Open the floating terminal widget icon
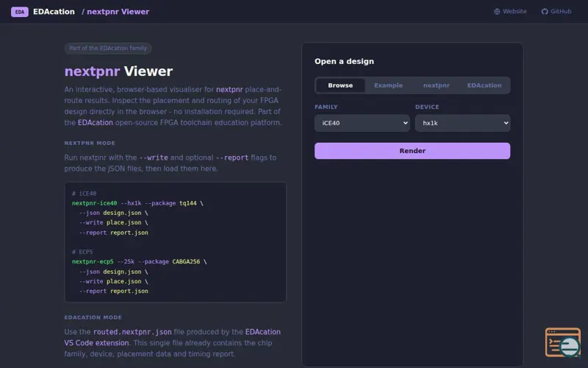588x368 pixels. pyautogui.click(x=563, y=342)
